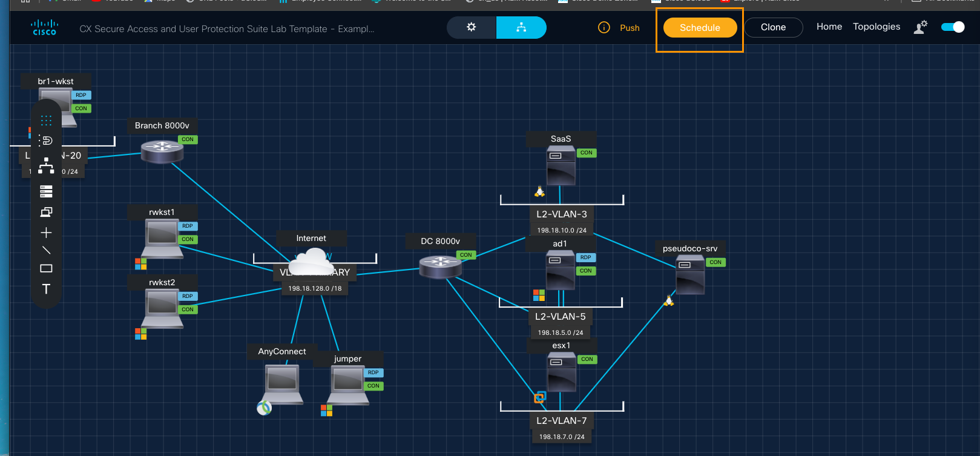Screen dimensions: 980x456
Task: Click CON badge on SaaS
Action: click(587, 153)
